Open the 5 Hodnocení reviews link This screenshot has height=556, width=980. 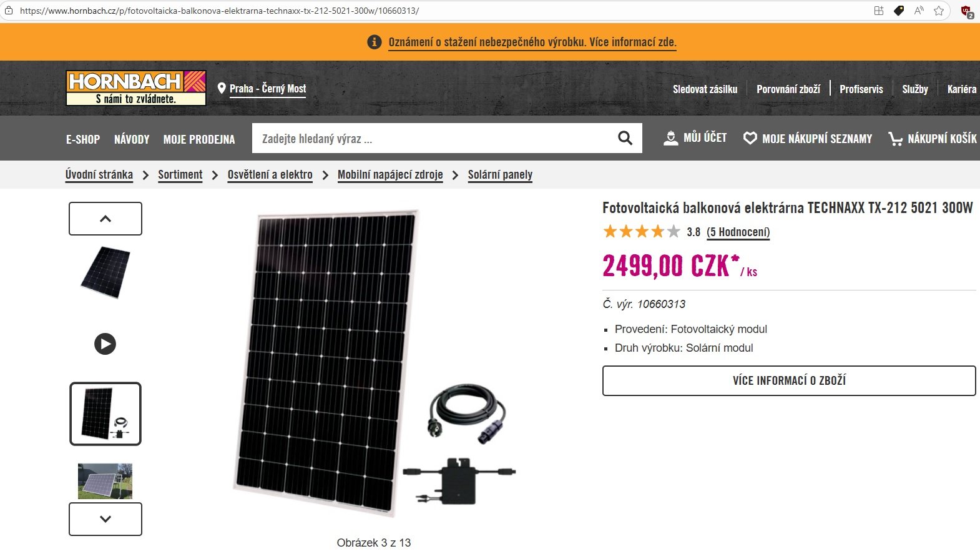(x=738, y=232)
